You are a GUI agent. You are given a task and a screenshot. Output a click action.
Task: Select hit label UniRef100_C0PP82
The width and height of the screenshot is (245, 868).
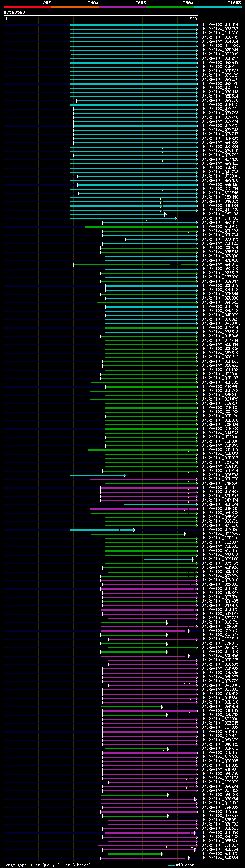point(220,218)
